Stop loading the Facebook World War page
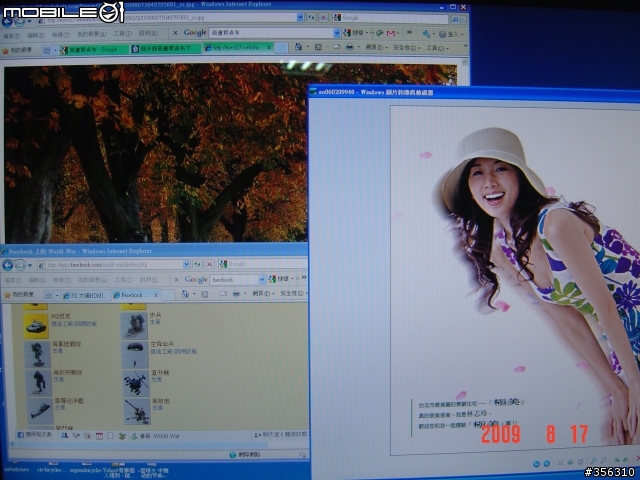Viewport: 640px width, 480px height. [x=209, y=264]
